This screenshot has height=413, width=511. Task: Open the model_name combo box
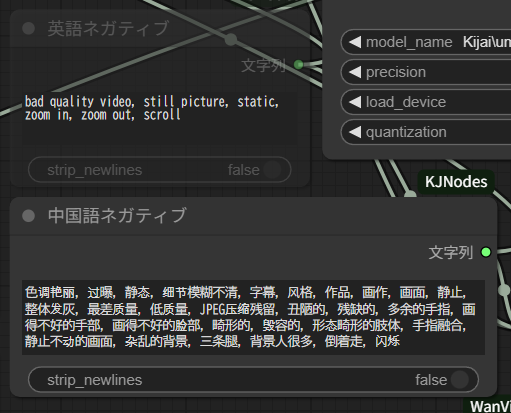click(x=426, y=42)
